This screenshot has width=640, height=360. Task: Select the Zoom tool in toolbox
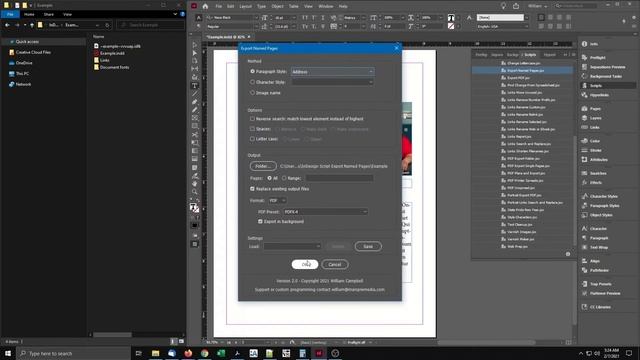[x=195, y=192]
